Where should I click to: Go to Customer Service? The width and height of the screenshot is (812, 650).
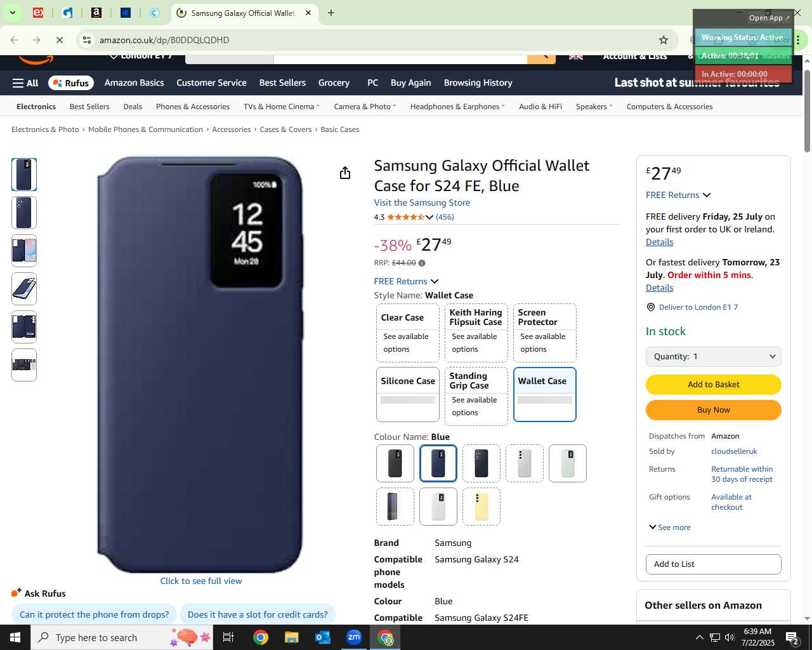(211, 83)
